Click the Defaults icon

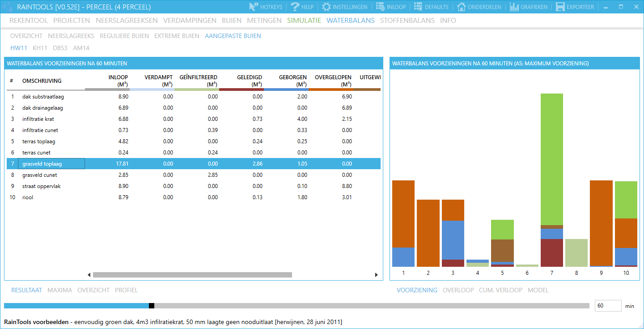click(x=418, y=7)
